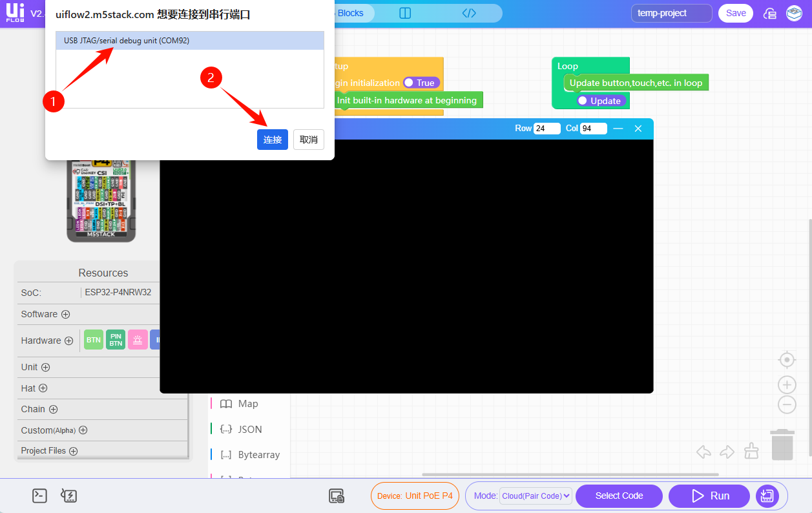
Task: Click the download-to-device icon beside Run
Action: pos(767,496)
